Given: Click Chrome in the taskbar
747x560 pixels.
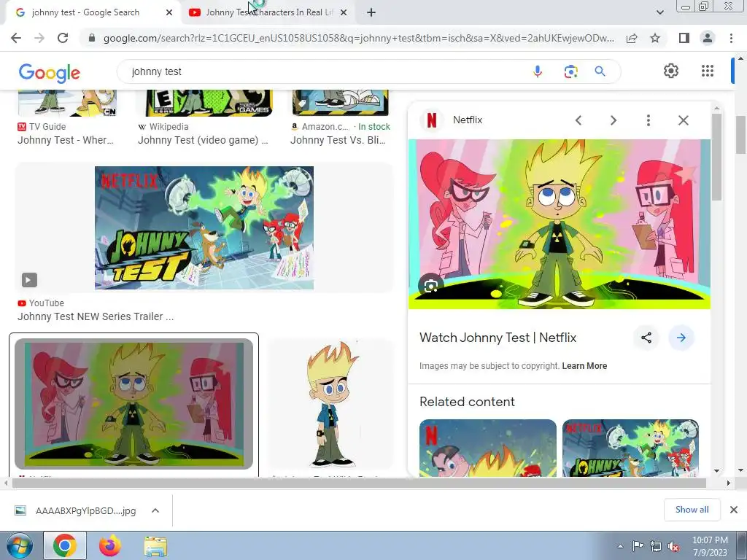Looking at the screenshot, I should (65, 545).
